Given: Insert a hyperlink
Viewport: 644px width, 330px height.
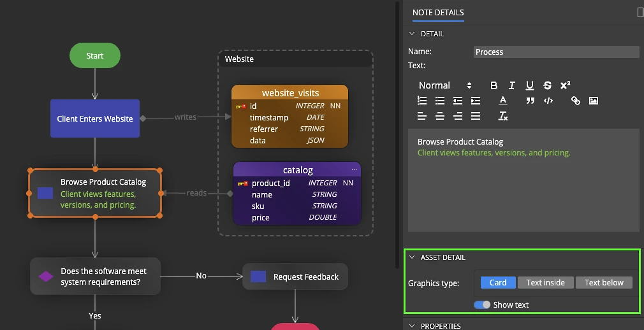Looking at the screenshot, I should (x=575, y=101).
